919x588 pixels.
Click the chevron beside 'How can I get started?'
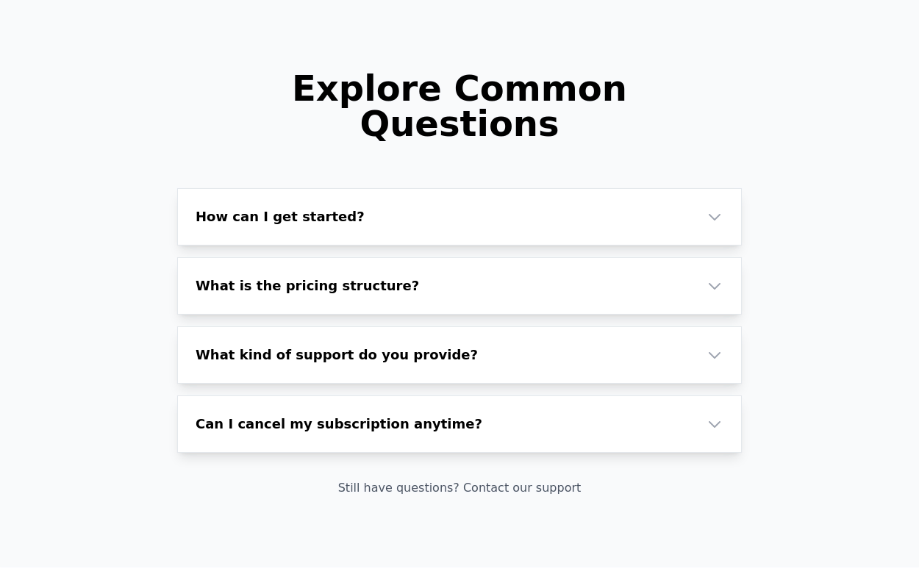(715, 217)
